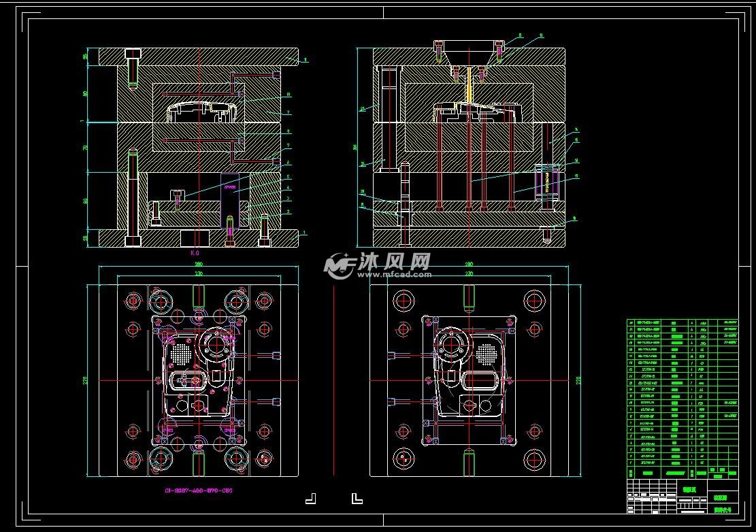Click the magenta "K.O" label under the section view
The image size is (756, 532).
[x=195, y=252]
